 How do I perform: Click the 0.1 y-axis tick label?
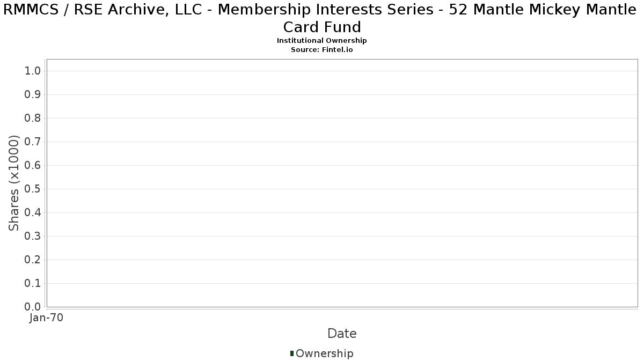coord(33,284)
